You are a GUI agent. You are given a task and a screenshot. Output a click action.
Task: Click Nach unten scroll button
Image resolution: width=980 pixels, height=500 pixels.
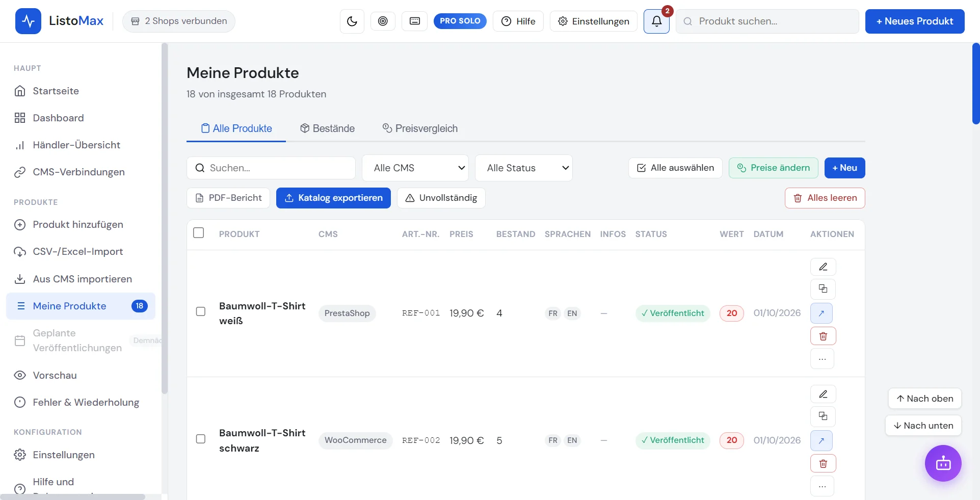coord(923,426)
